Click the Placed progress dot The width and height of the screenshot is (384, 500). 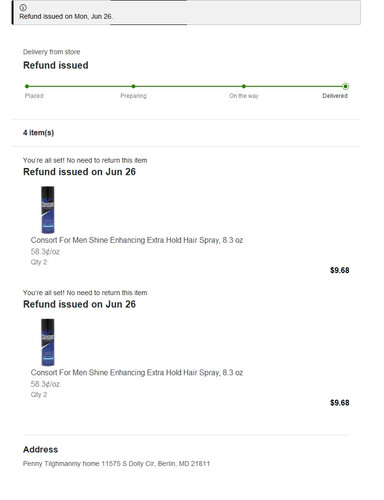click(x=27, y=86)
